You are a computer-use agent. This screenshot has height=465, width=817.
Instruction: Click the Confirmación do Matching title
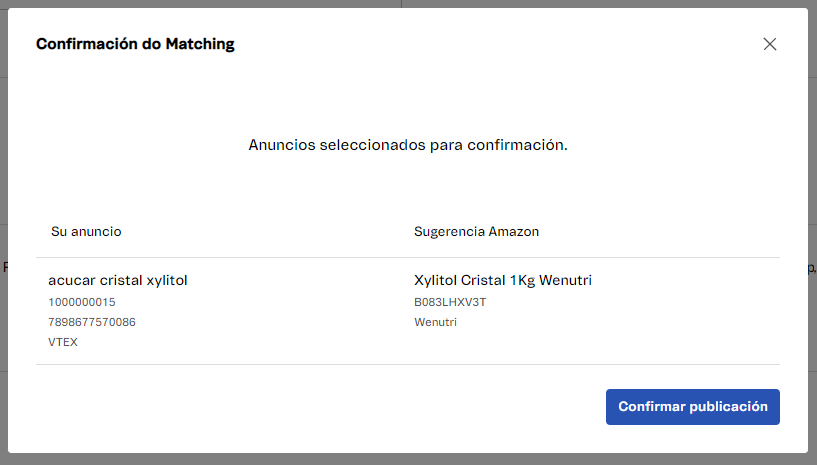click(136, 44)
